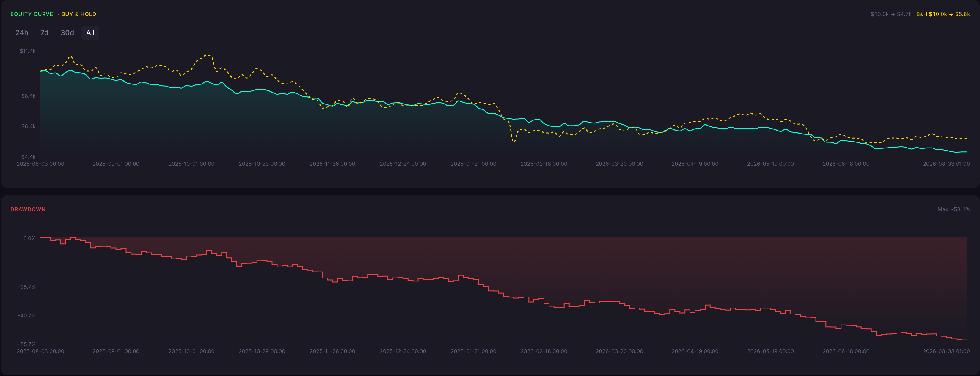The height and width of the screenshot is (376, 980).
Task: Click 2025-12-24 00:00 on the equity chart axis
Action: 403,164
